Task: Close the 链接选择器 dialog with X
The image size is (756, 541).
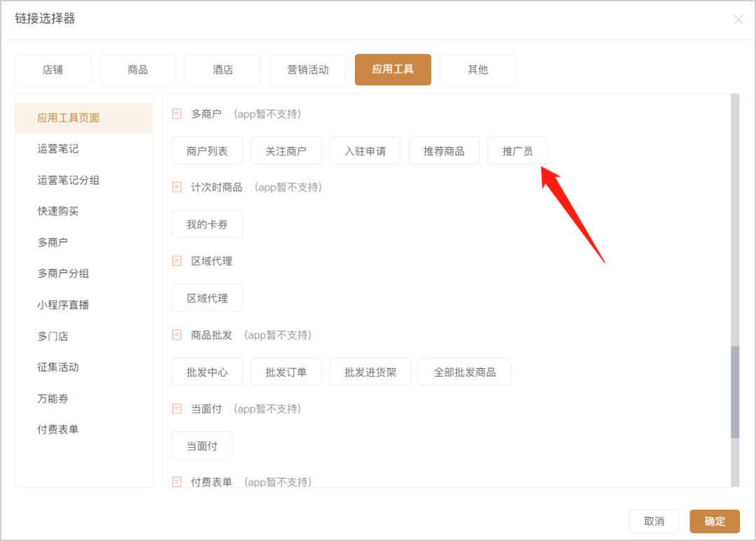Action: coord(738,20)
